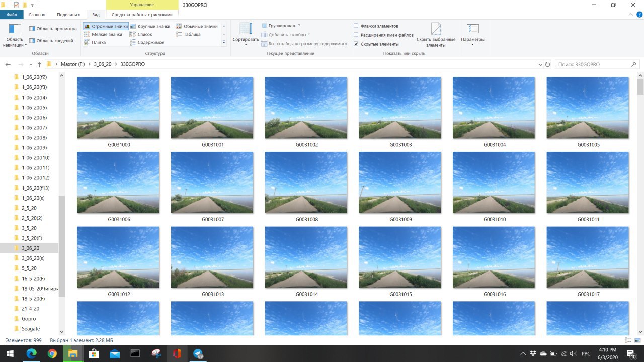Switch to the Поделиться tab
The image size is (644, 362).
[x=69, y=15]
